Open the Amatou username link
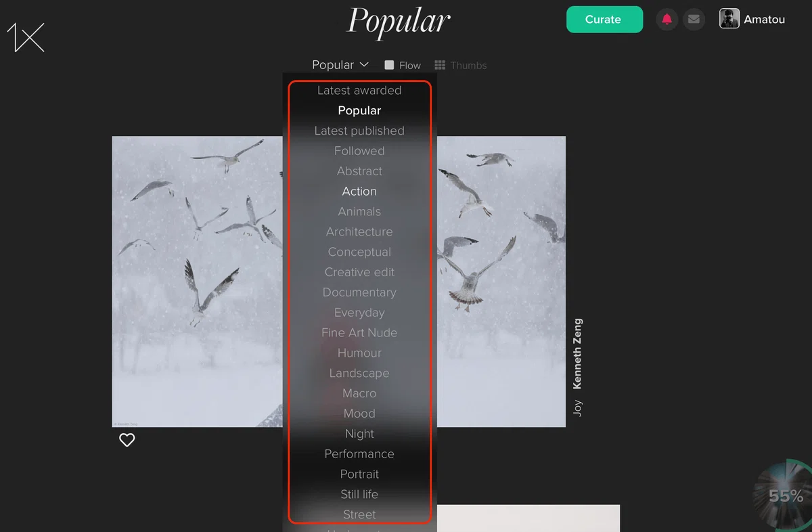 (765, 20)
